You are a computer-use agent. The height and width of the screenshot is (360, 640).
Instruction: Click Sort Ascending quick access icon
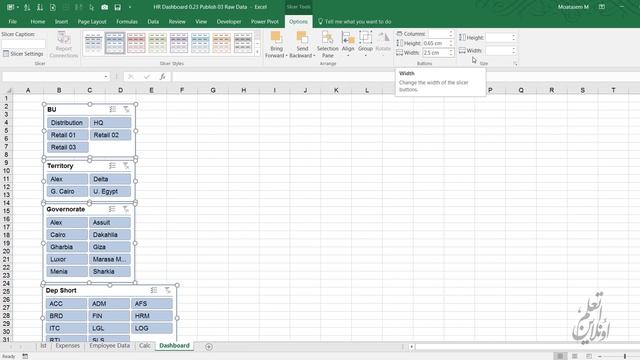pyautogui.click(x=27, y=7)
